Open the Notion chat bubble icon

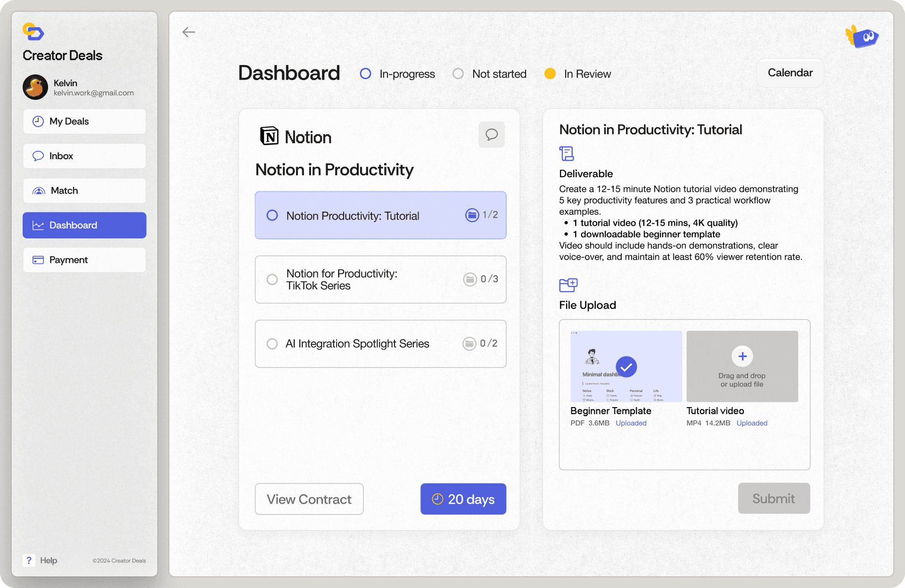coord(492,135)
